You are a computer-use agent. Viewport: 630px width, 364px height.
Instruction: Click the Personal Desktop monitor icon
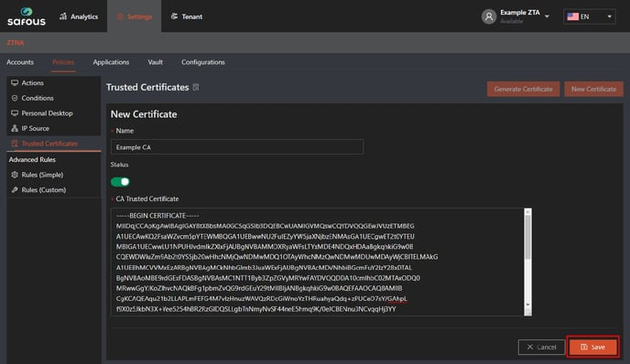[x=15, y=113]
